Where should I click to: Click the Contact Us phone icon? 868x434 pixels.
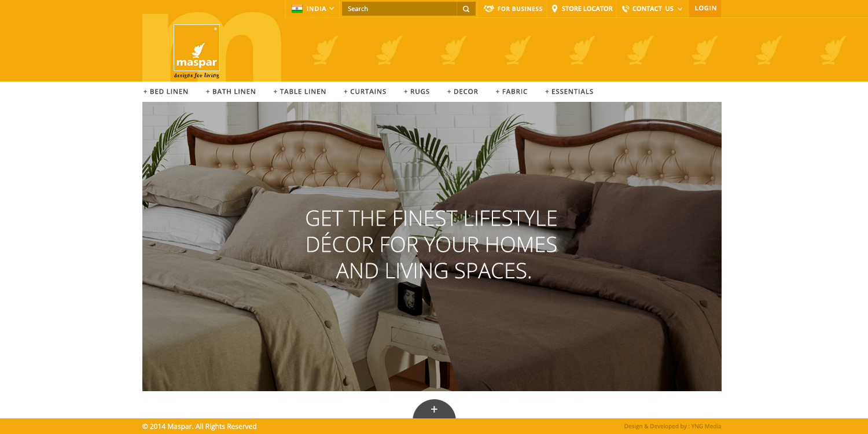(x=626, y=9)
